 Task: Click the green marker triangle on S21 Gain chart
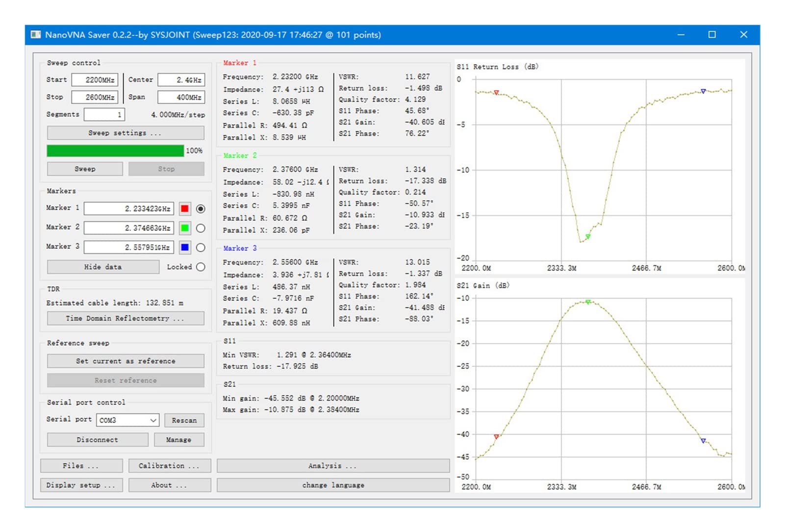588,302
